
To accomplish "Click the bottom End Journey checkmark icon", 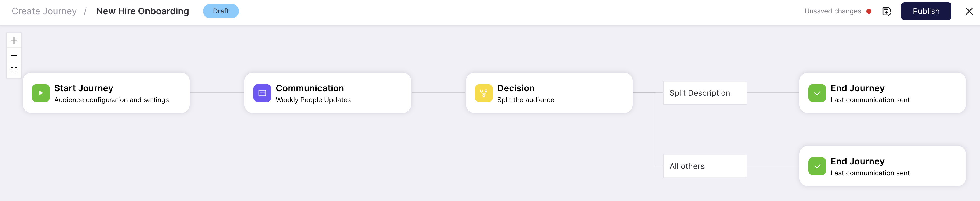I will coord(817,166).
